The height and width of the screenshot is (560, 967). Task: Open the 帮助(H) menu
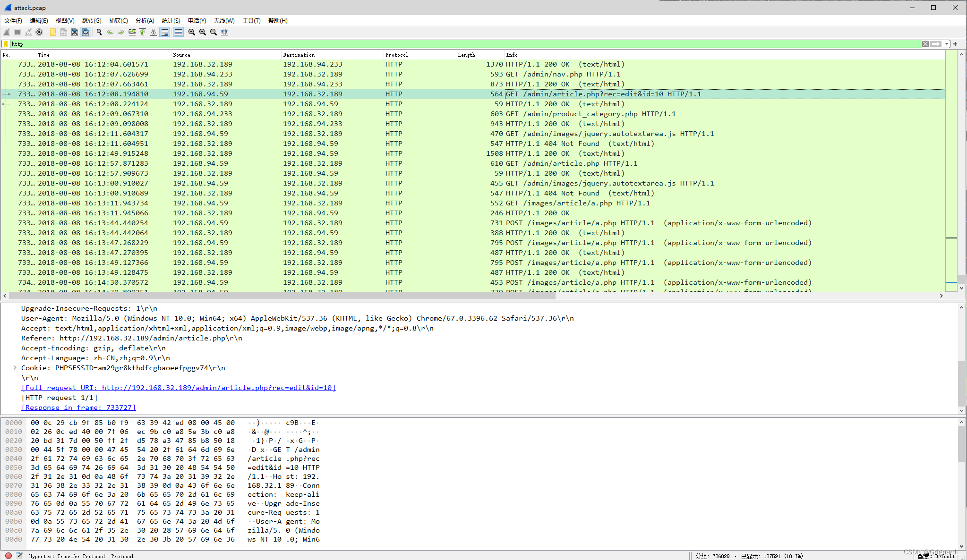point(278,21)
